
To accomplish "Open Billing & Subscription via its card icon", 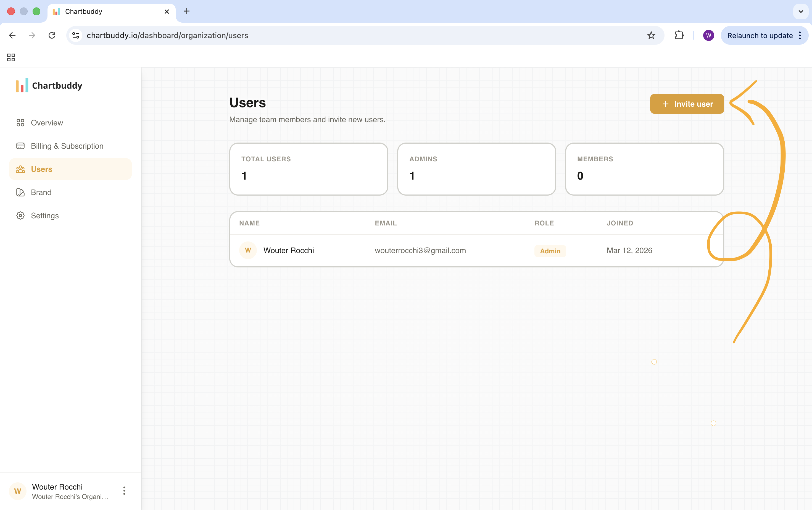I will [x=20, y=146].
